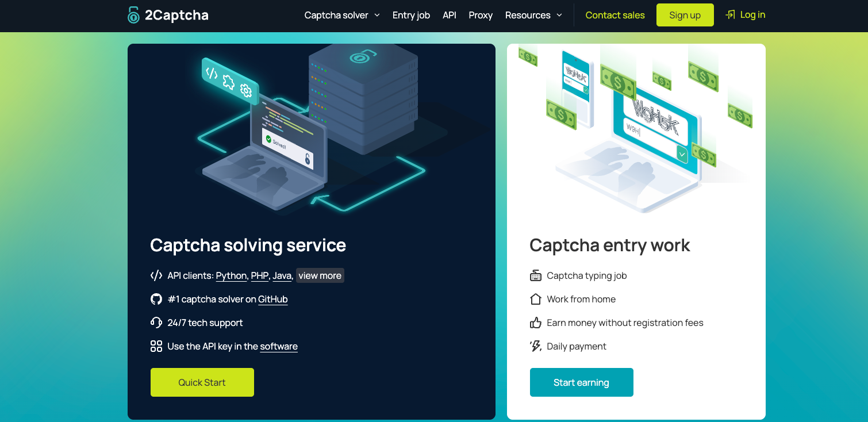Expand the view more API clients list
Screen dimensions: 868x422
(x=320, y=275)
